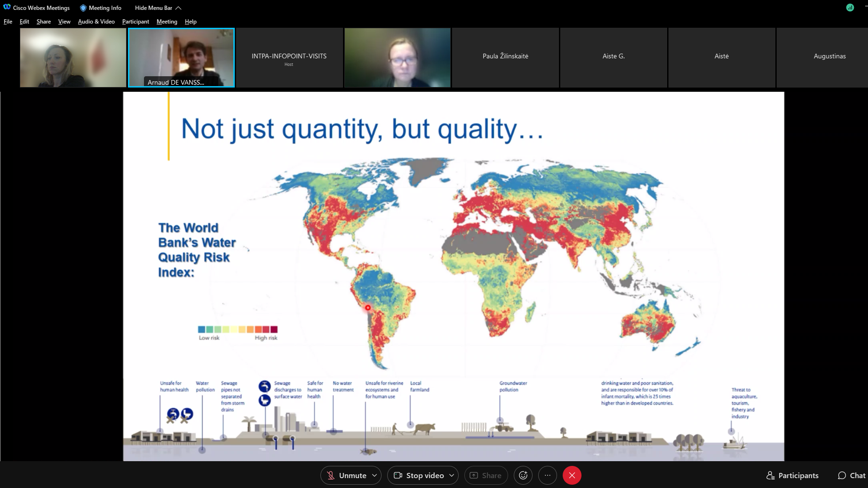This screenshot has height=488, width=868.
Task: Select the Aistė participant tile
Action: (722, 57)
